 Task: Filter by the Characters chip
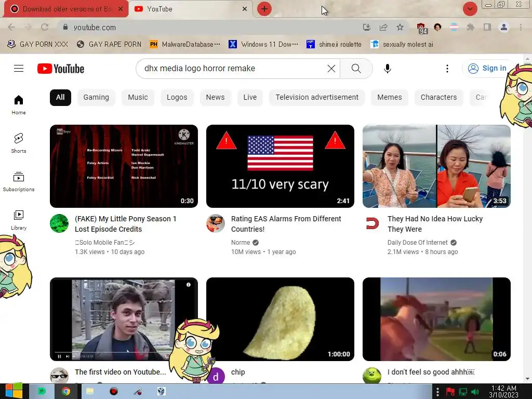[438, 97]
